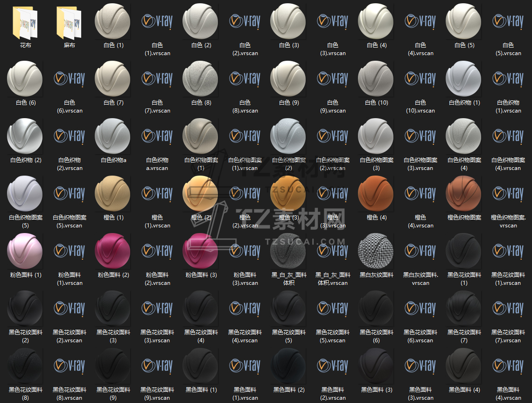
Task: Select the 黑色花纹面料 (3) preview sphere
Action: [x=112, y=308]
